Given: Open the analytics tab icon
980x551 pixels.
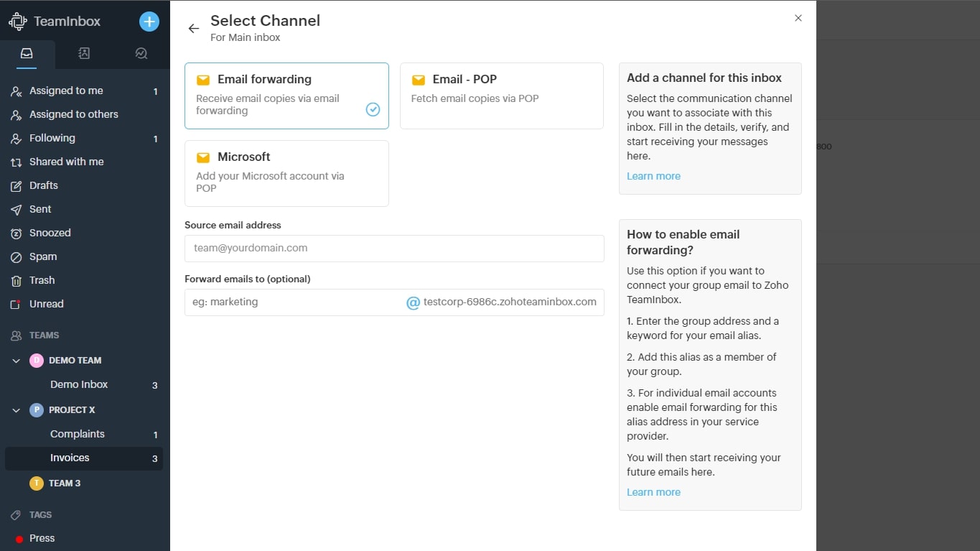Looking at the screenshot, I should pyautogui.click(x=141, y=53).
